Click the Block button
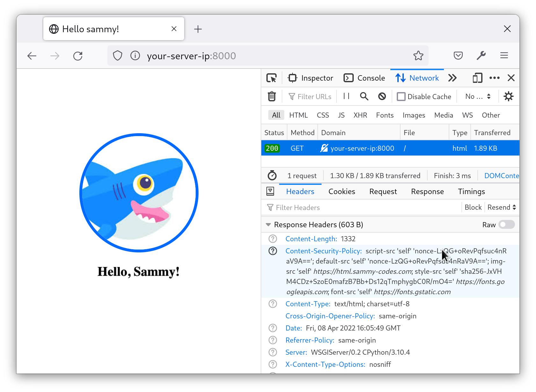The image size is (536, 392). (x=473, y=207)
